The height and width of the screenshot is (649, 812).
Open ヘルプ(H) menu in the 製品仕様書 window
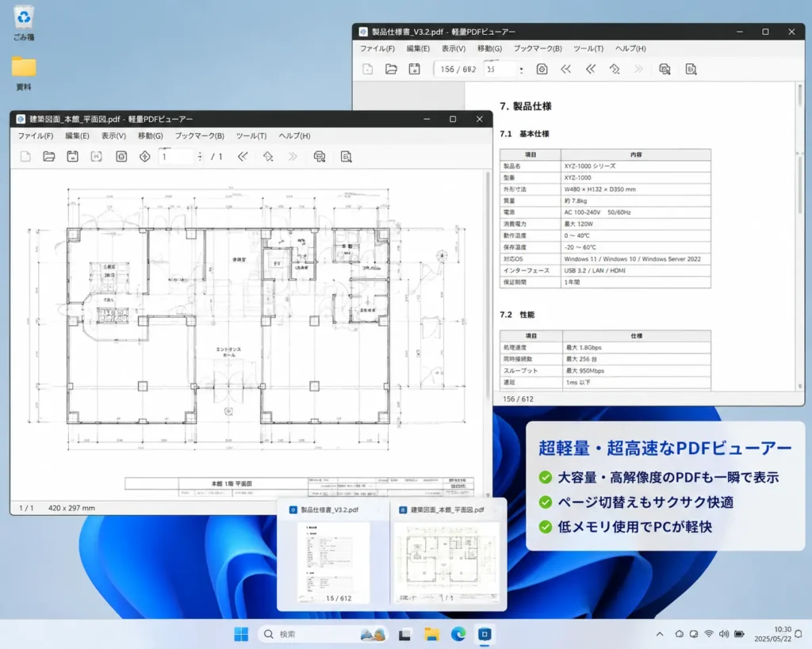[x=630, y=48]
